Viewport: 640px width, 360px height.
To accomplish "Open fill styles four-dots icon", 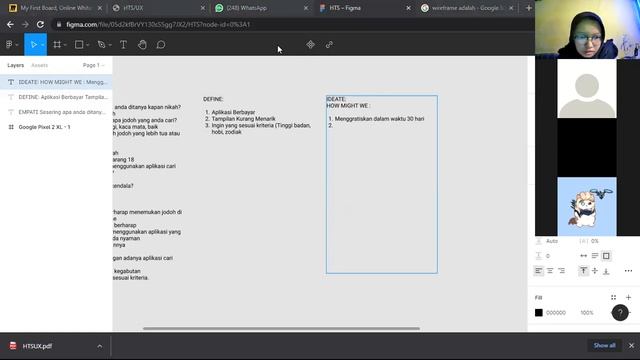I will click(x=613, y=298).
